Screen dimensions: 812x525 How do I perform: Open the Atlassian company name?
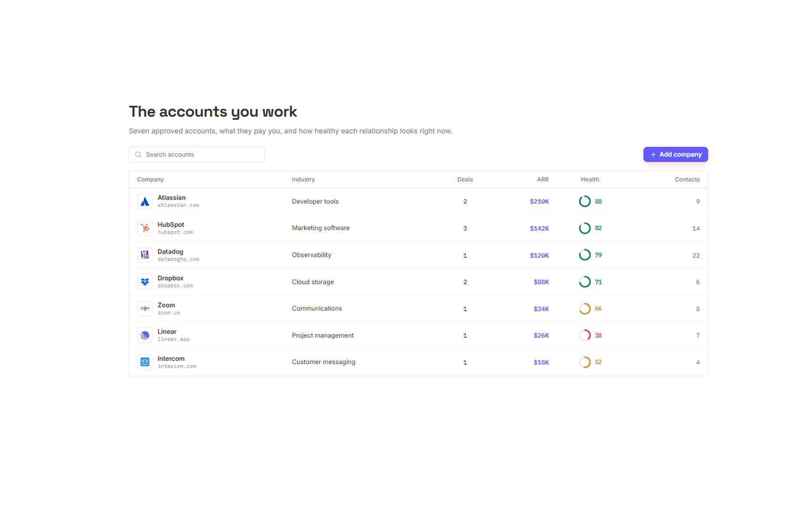coord(172,198)
